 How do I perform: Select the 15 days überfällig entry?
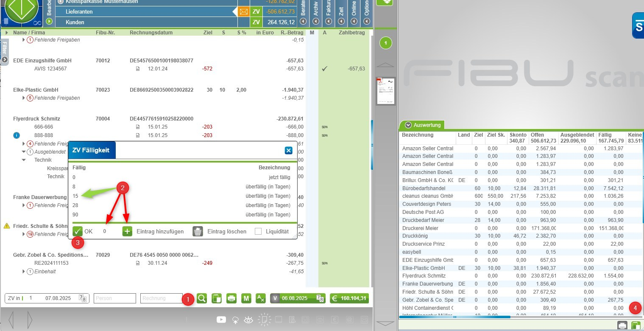pyautogui.click(x=75, y=196)
